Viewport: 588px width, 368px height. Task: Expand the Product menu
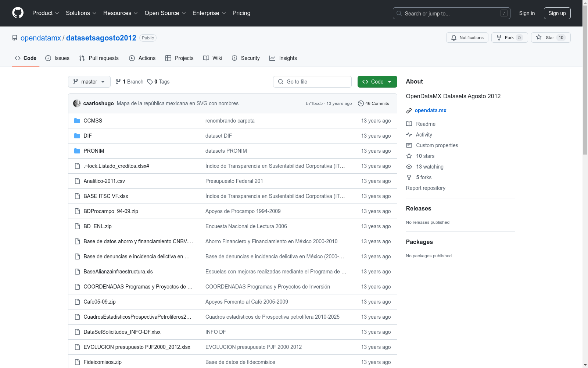click(x=46, y=13)
